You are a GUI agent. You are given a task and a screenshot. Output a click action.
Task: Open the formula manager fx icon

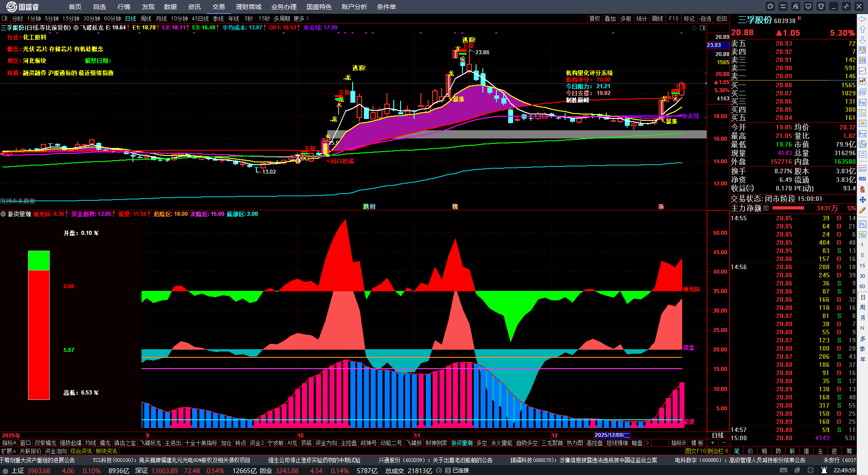pos(796,6)
